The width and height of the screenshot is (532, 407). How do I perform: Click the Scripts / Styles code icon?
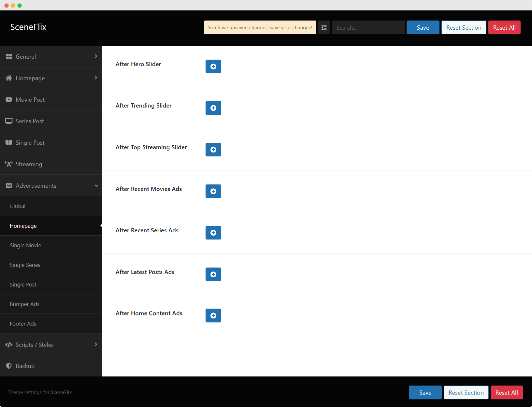click(x=9, y=344)
